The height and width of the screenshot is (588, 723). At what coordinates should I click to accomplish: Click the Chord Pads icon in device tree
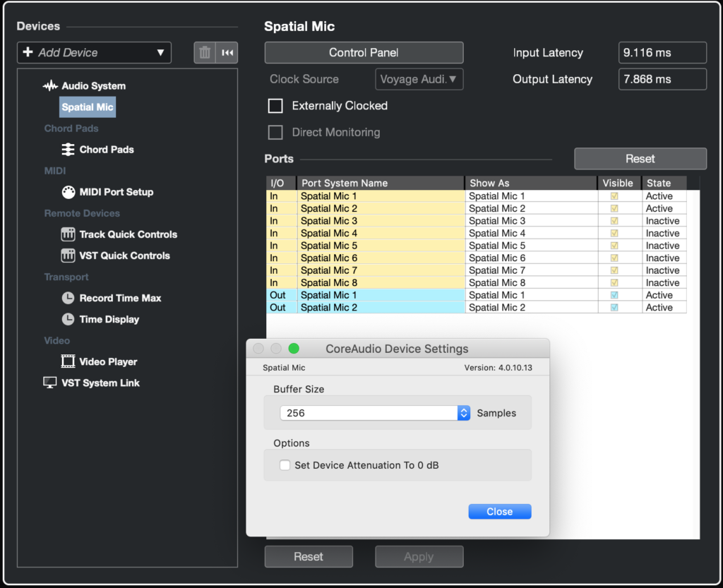pos(68,150)
